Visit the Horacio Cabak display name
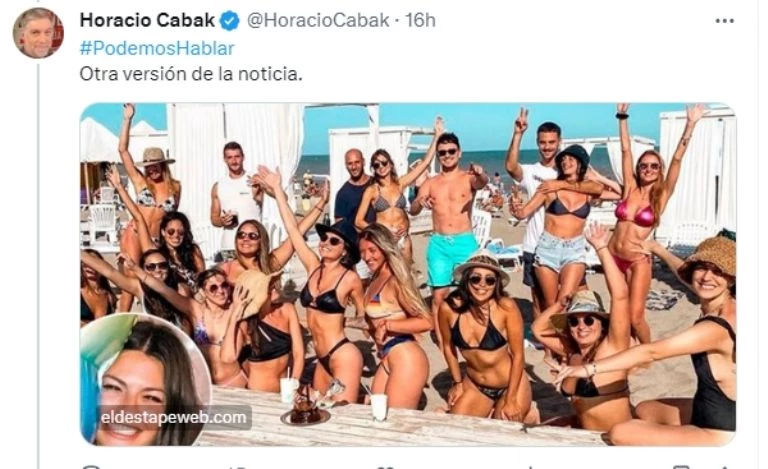 147,21
